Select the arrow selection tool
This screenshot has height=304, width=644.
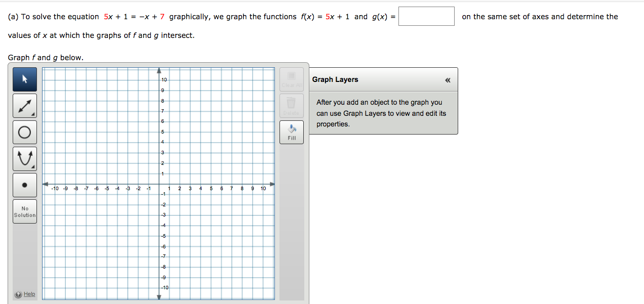[24, 79]
